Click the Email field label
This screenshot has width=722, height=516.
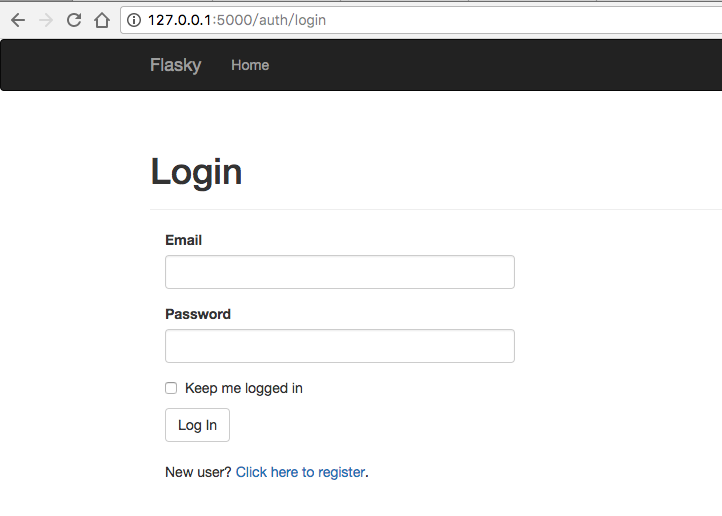183,240
